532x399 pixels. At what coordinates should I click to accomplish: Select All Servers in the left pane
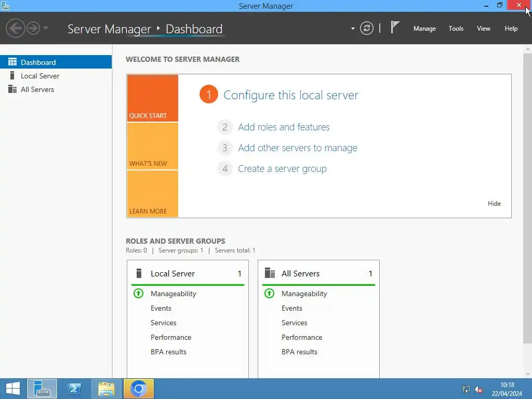click(56, 89)
